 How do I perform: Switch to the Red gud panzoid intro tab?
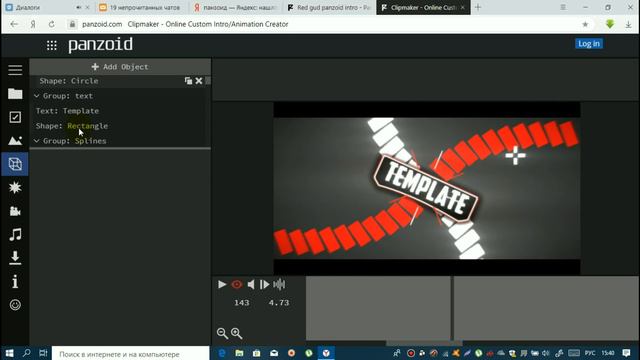(329, 7)
